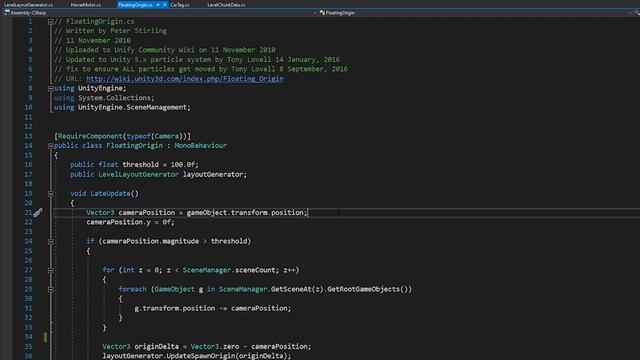The height and width of the screenshot is (360, 640).
Task: Click 'LateUpdate' method name
Action: click(110, 193)
